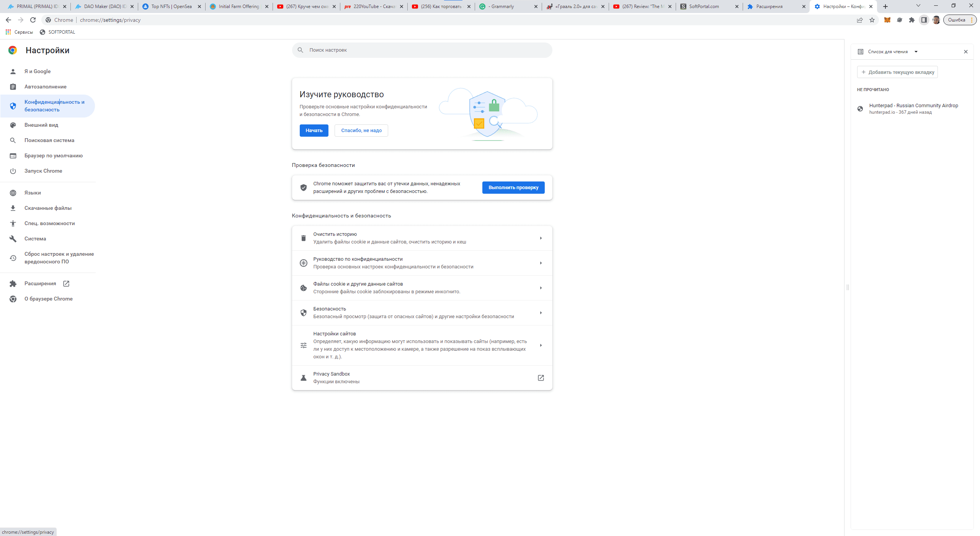Screen dimensions: 980x536
Task: Click the MetaMask fox extension icon
Action: click(x=887, y=20)
